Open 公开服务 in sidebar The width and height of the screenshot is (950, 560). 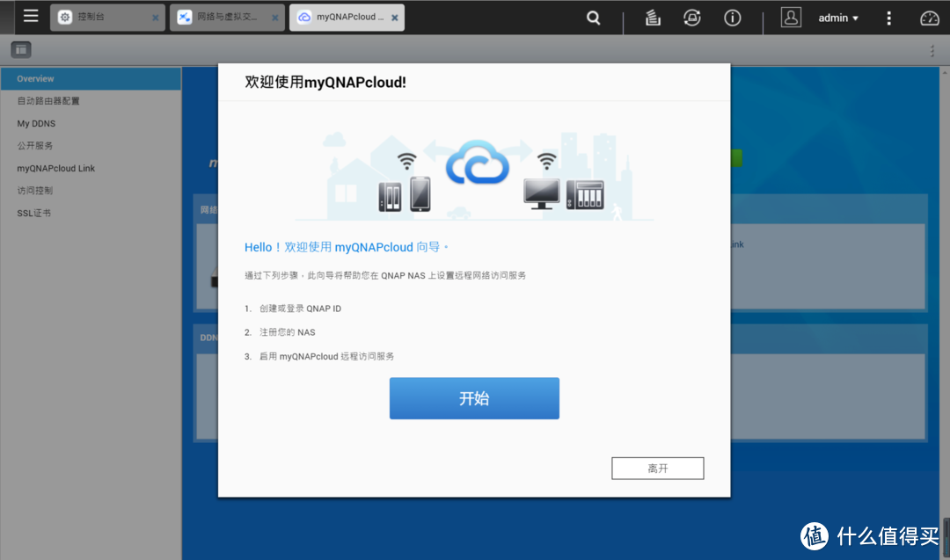tap(91, 146)
